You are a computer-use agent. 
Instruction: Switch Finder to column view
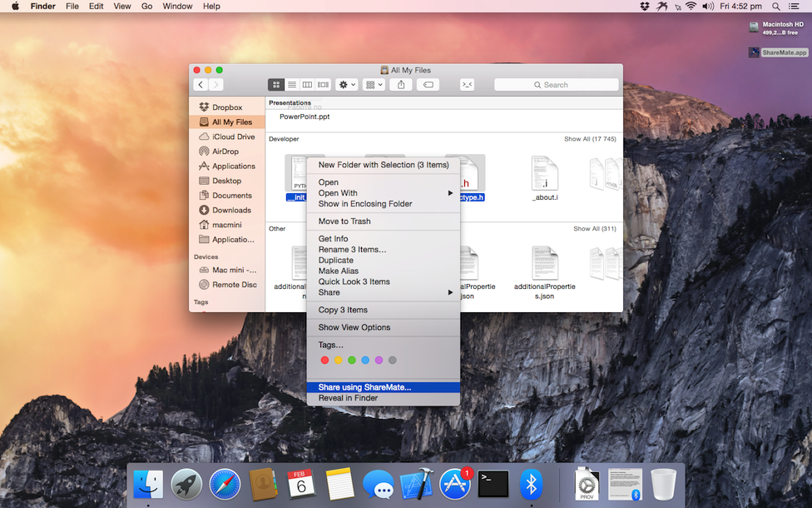(308, 84)
